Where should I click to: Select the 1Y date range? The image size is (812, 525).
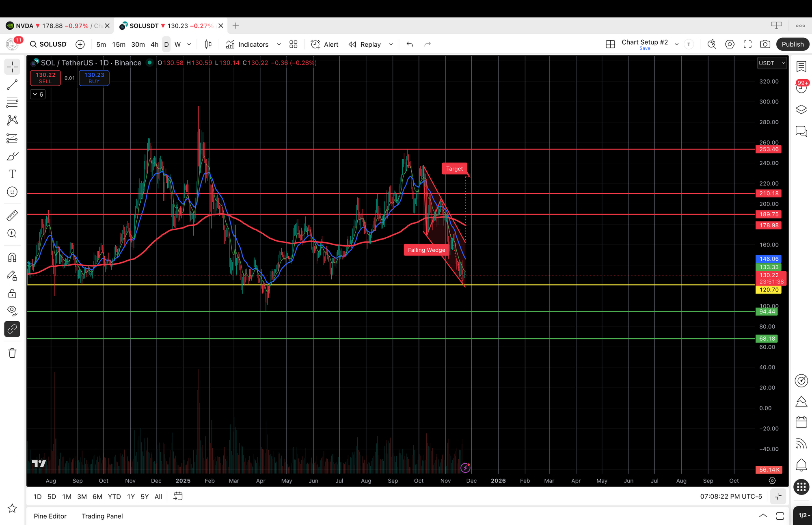coord(131,497)
